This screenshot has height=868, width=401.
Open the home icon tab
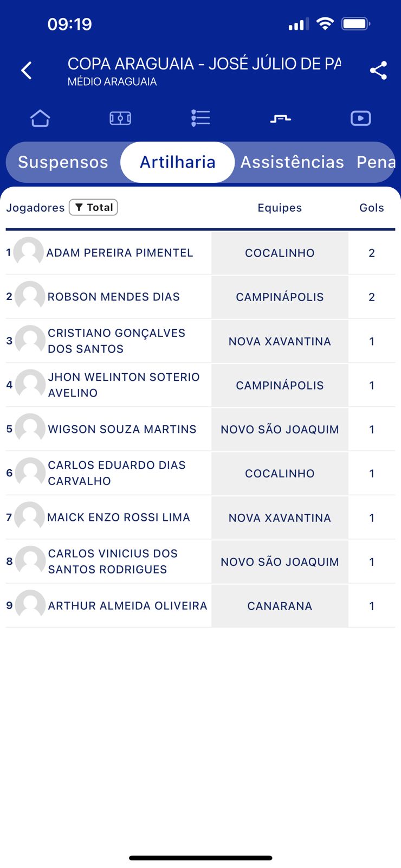click(x=40, y=118)
